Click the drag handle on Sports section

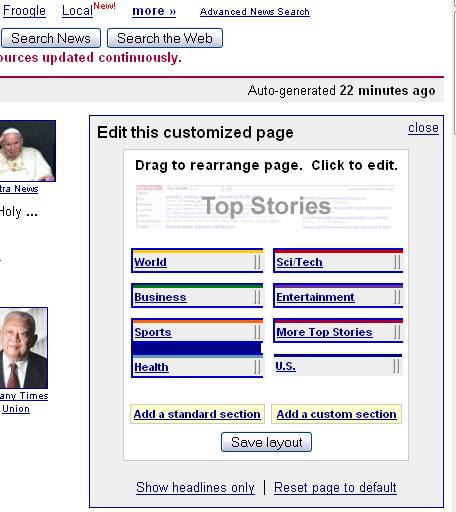point(257,332)
